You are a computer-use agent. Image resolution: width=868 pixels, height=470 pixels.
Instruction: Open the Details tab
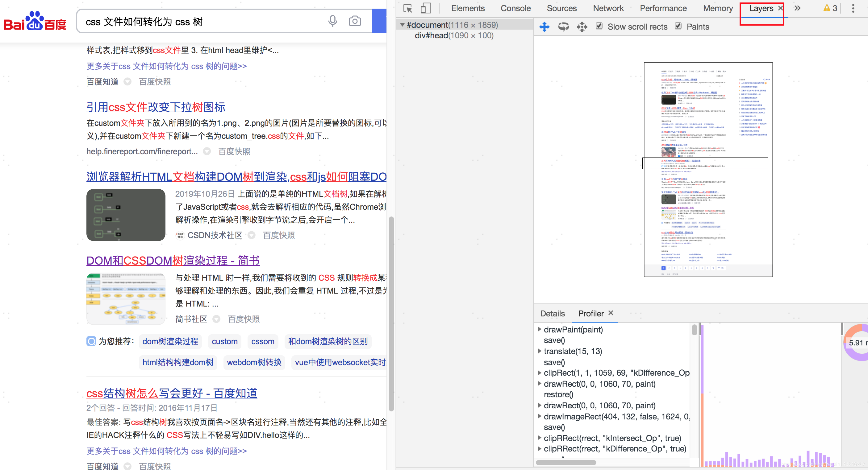point(552,313)
